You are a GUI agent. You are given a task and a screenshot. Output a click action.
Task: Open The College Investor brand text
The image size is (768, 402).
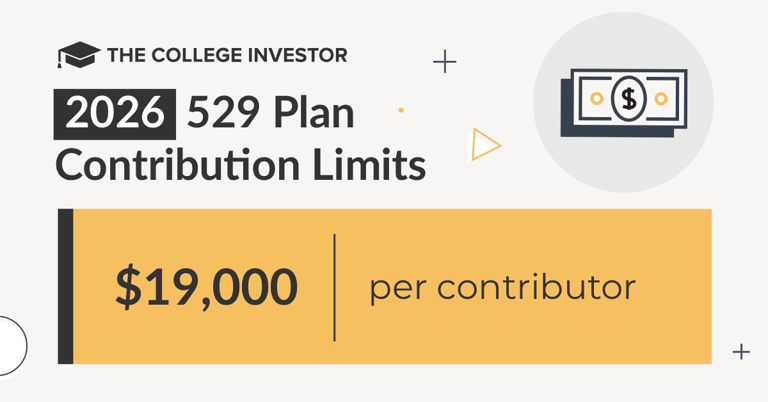tap(227, 56)
